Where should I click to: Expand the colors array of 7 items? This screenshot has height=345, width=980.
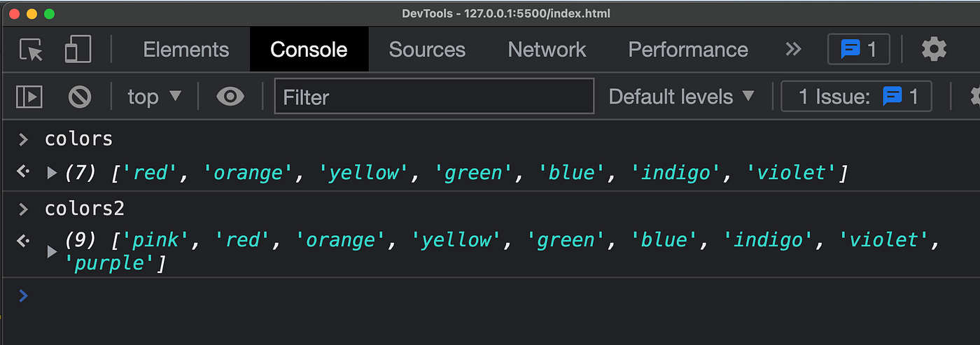point(51,172)
